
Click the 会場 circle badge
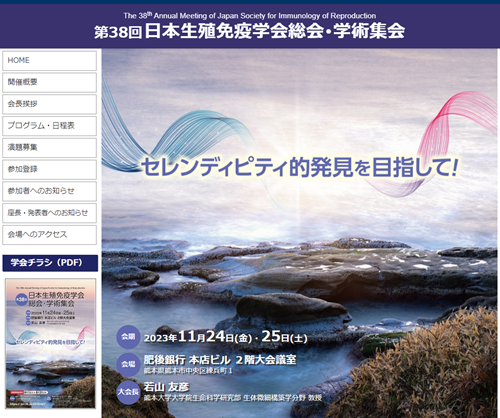pyautogui.click(x=128, y=364)
